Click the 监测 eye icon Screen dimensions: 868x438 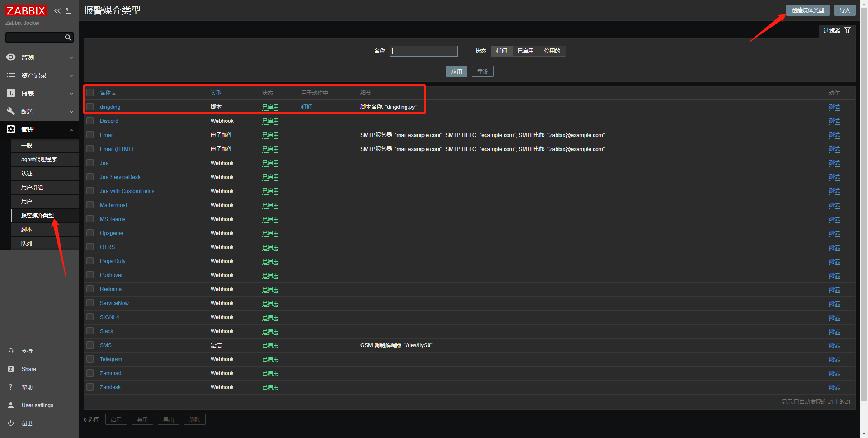coord(11,57)
